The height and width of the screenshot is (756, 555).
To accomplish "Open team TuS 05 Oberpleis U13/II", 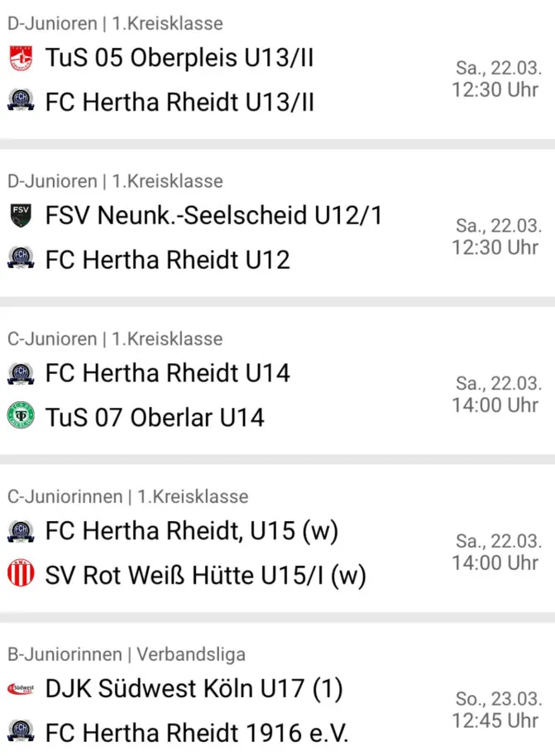I will (179, 59).
